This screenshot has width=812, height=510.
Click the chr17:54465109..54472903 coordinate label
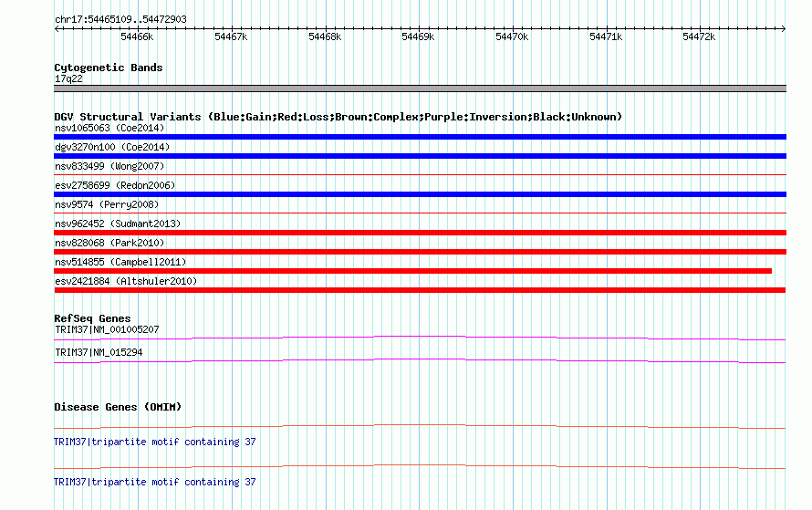pos(120,19)
